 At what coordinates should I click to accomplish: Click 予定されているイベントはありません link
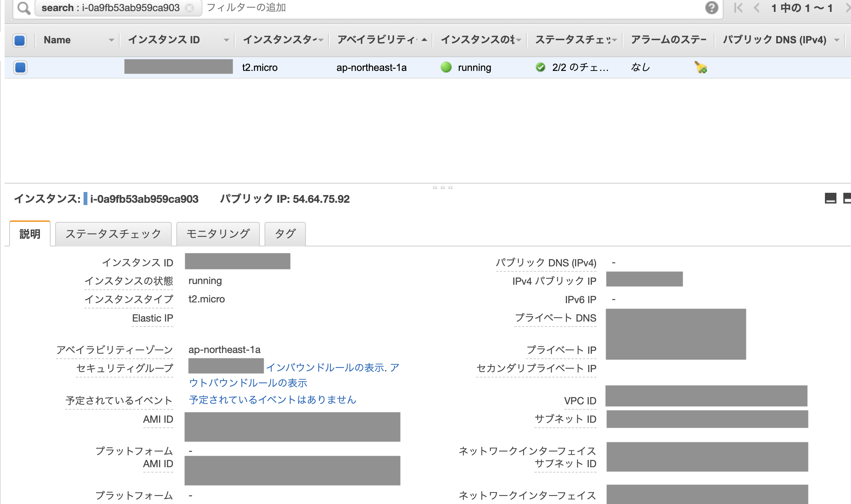[273, 400]
